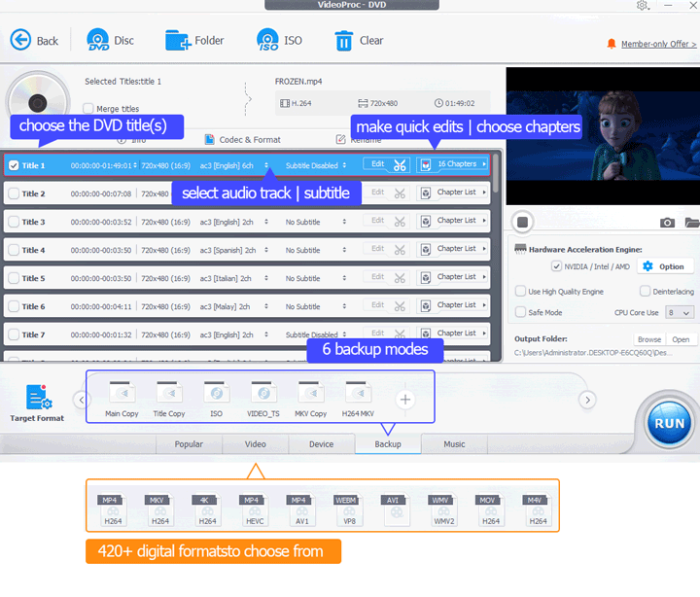The image size is (700, 597).
Task: Pick the MP4 AV1 format icon
Action: 301,509
